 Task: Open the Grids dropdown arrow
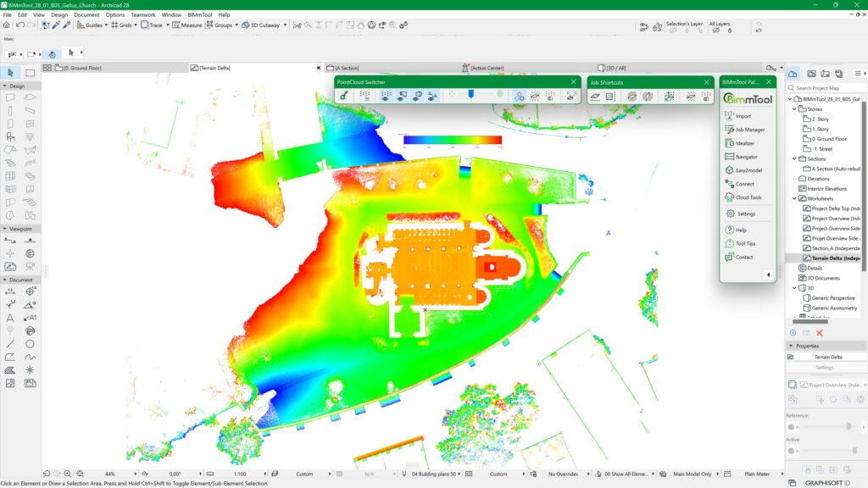pos(135,25)
